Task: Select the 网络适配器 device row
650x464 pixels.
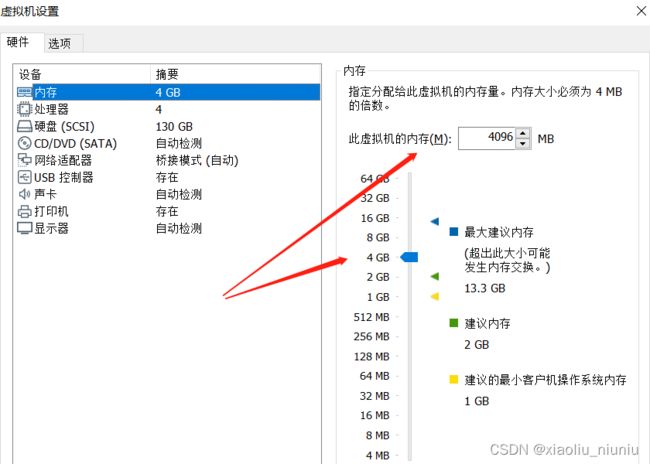Action: [x=168, y=160]
